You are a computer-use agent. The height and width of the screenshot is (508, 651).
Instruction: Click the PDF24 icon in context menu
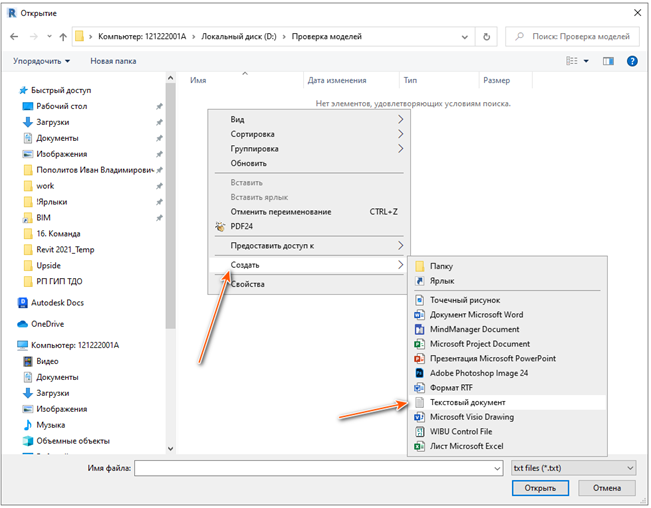point(221,226)
